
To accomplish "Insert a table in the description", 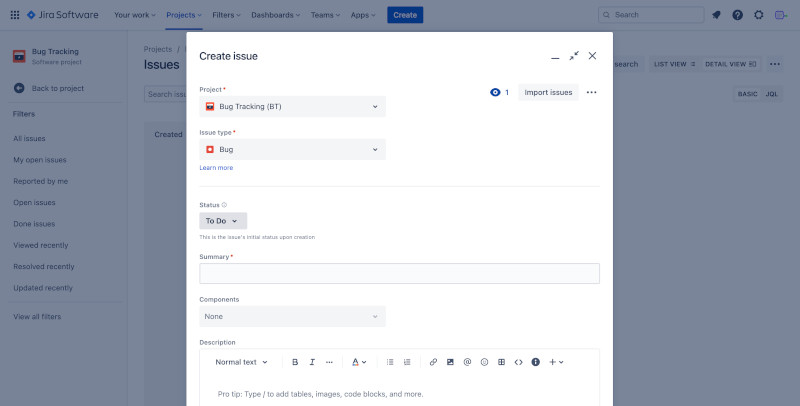I will (501, 362).
